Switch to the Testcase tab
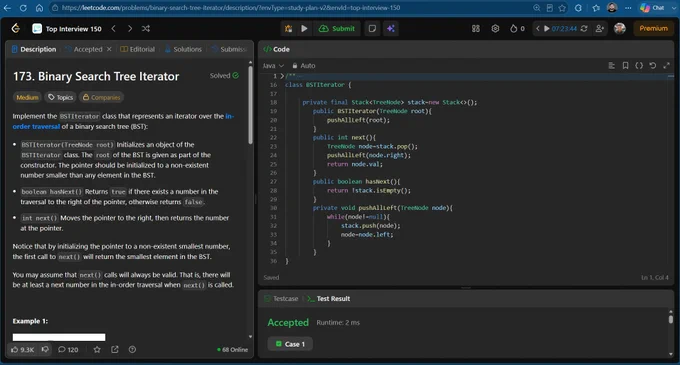The width and height of the screenshot is (680, 365). click(281, 299)
